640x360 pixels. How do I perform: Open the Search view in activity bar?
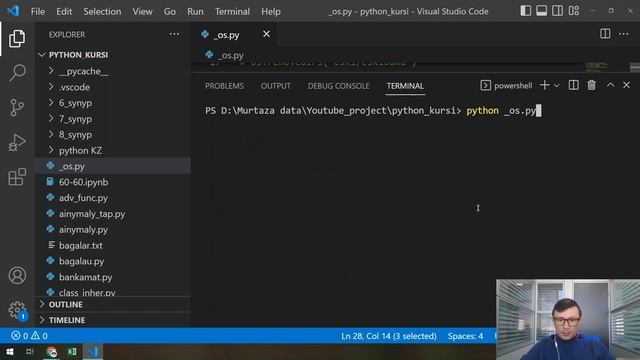17,73
